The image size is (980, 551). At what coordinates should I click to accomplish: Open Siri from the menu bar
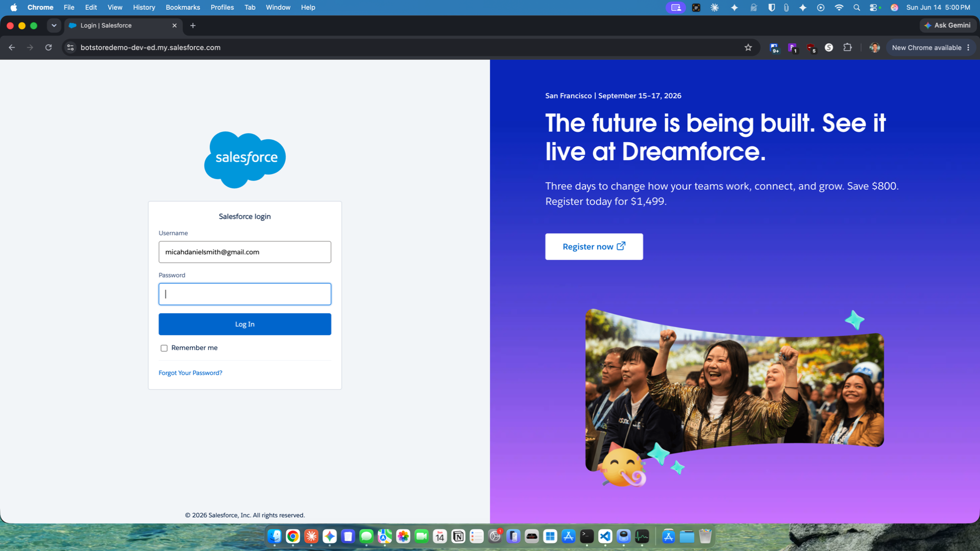click(x=894, y=7)
